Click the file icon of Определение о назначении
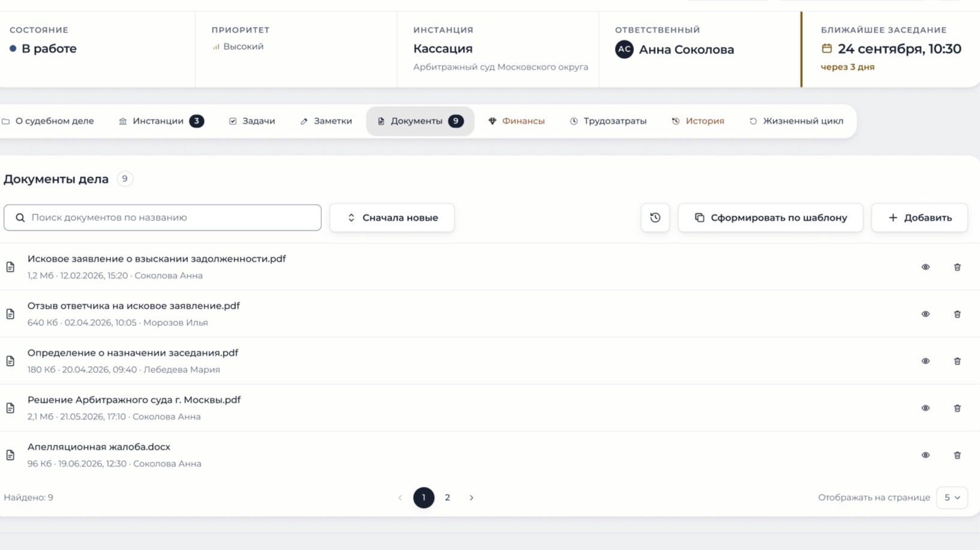The image size is (980, 550). 10,361
